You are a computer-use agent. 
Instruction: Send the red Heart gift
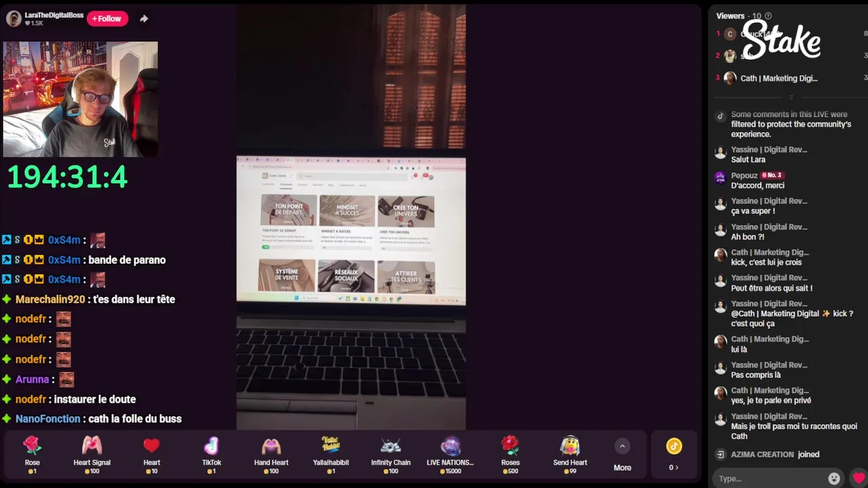coord(152,455)
